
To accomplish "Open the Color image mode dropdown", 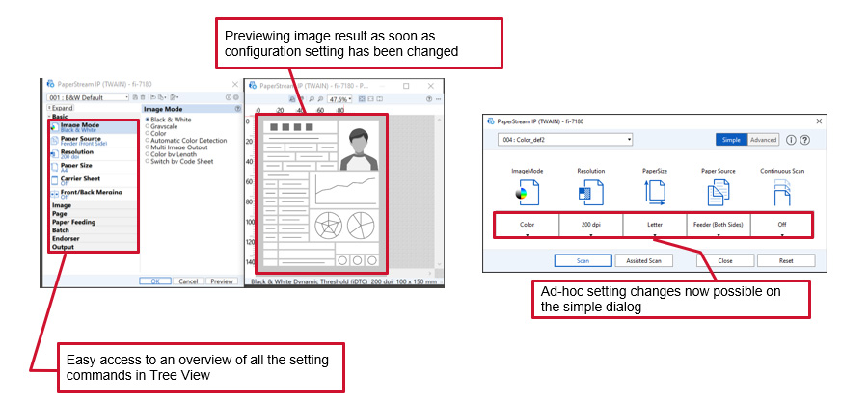I will 527,225.
